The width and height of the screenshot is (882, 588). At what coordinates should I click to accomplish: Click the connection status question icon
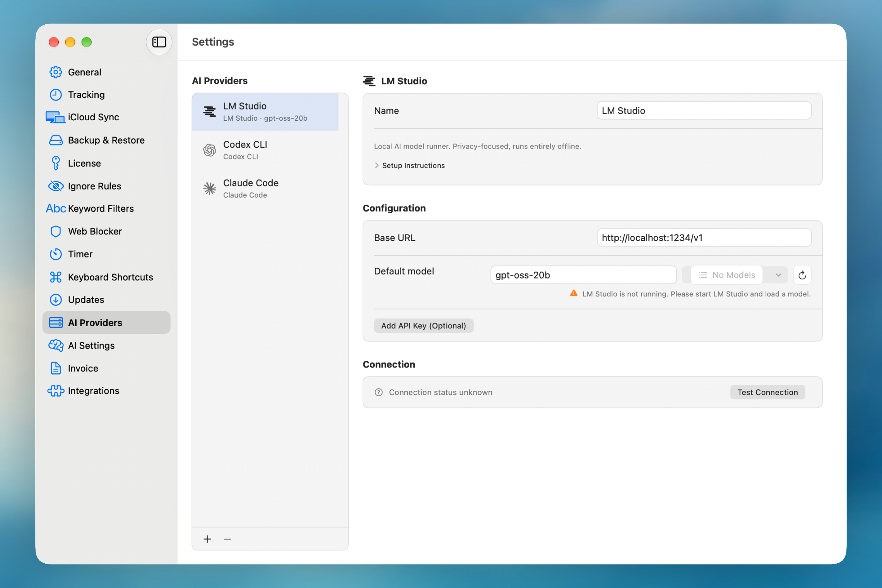point(379,392)
